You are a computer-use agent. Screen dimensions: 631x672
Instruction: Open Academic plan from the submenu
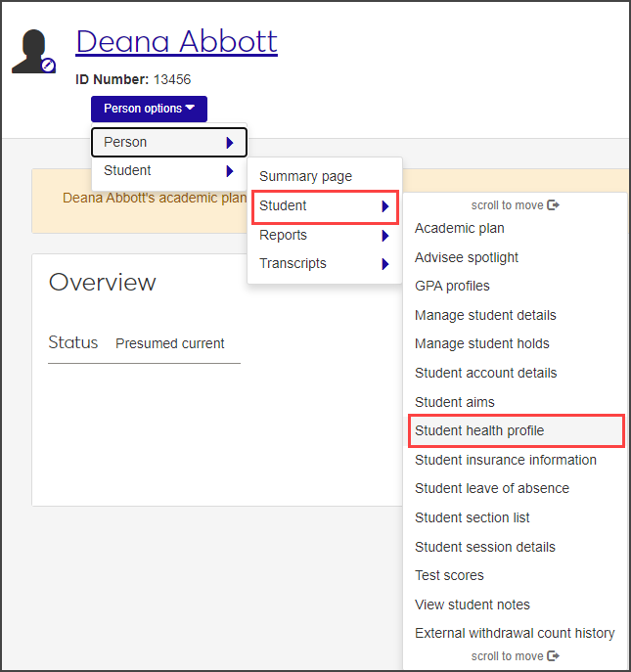[x=460, y=228]
